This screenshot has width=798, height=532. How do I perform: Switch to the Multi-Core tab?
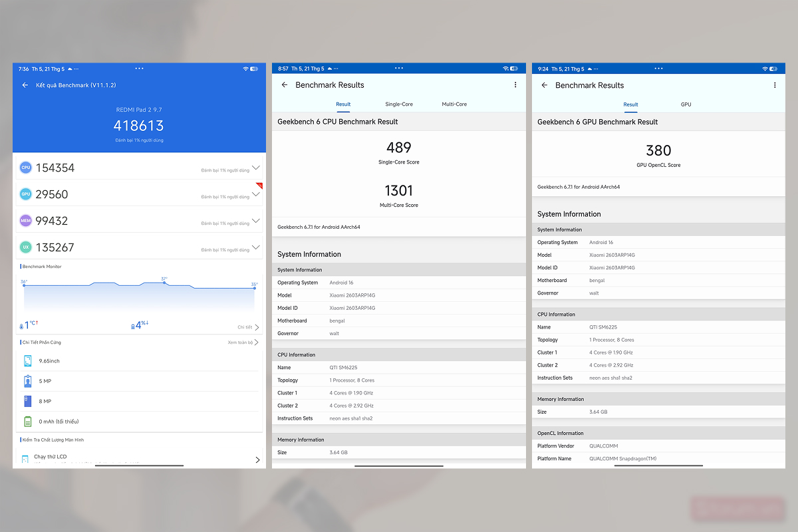pyautogui.click(x=454, y=104)
